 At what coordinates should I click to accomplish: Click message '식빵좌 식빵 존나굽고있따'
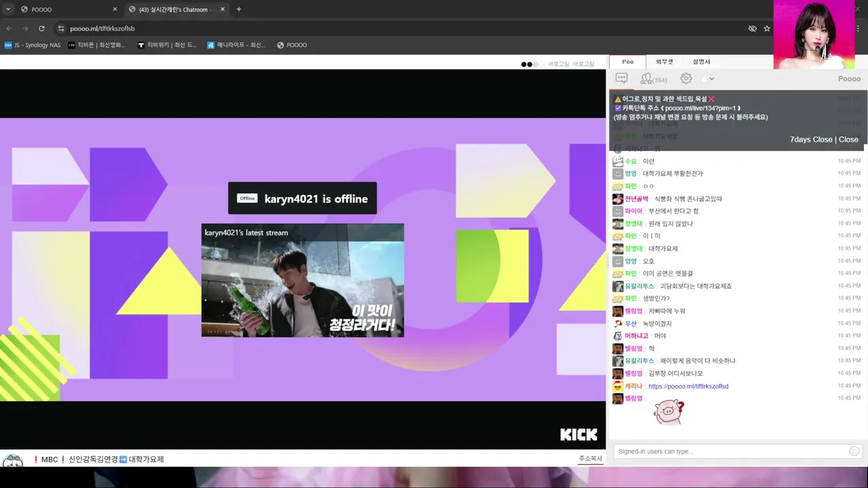point(688,199)
